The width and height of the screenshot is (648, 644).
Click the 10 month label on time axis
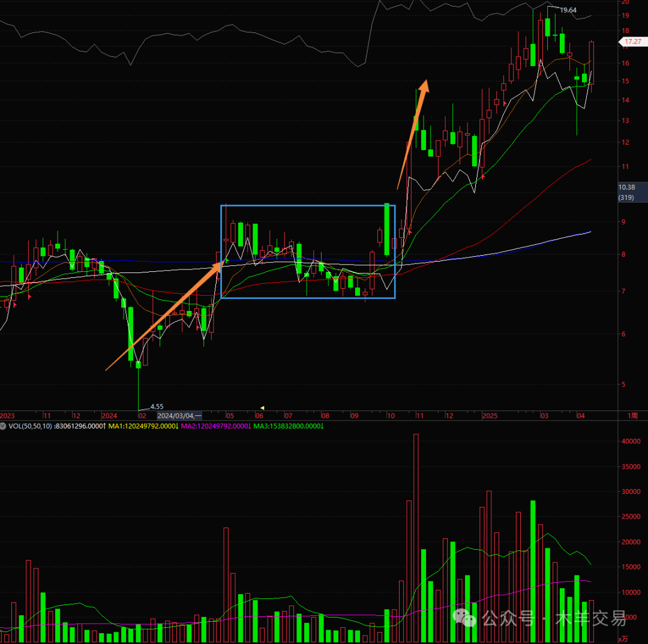tap(391, 416)
